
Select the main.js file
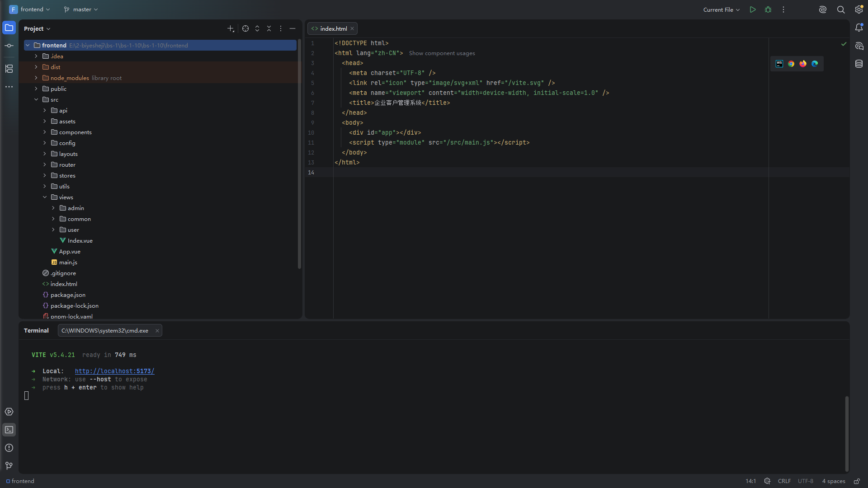click(68, 262)
